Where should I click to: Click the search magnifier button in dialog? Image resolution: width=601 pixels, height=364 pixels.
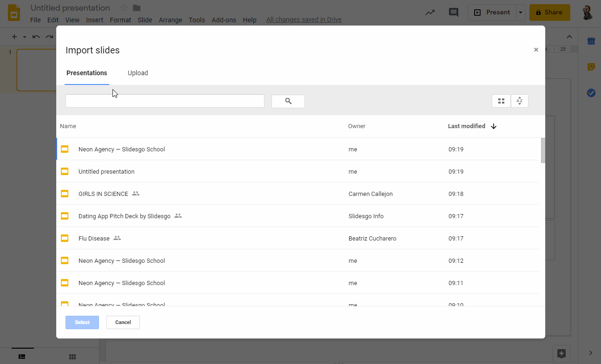pyautogui.click(x=288, y=101)
